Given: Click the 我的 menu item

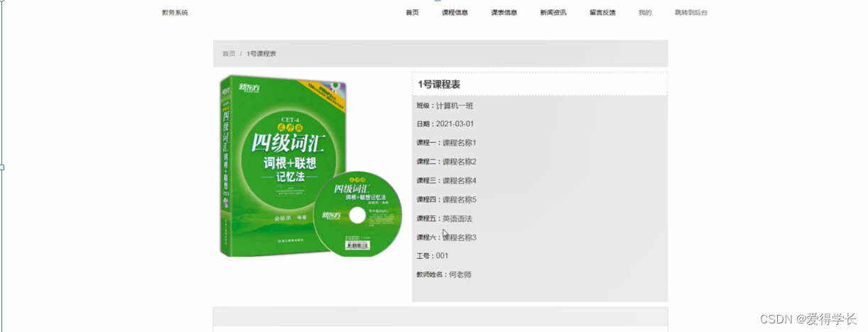Looking at the screenshot, I should [645, 13].
